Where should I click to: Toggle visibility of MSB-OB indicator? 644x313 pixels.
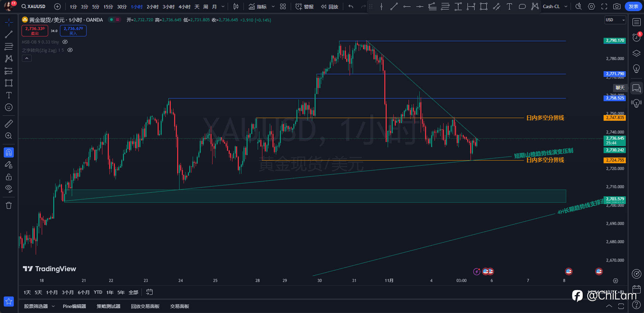(x=65, y=42)
